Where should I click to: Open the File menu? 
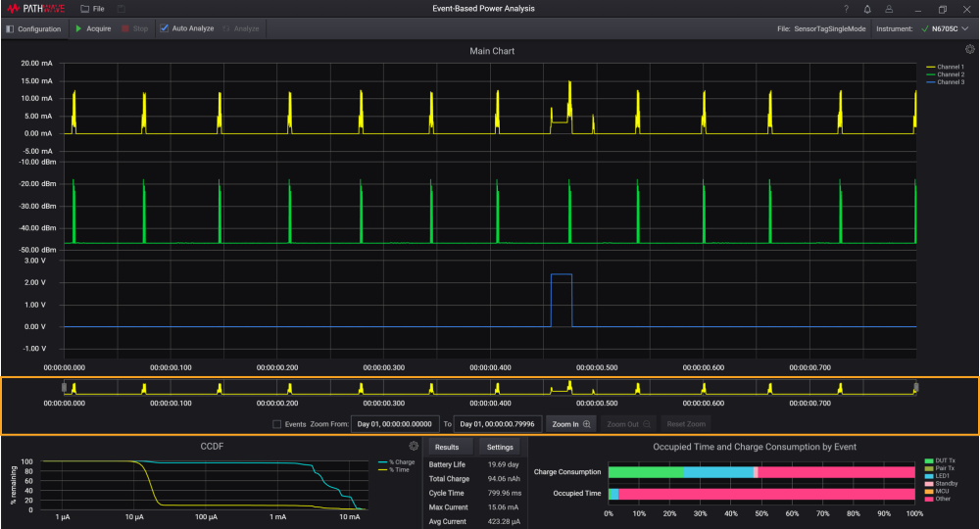click(93, 9)
